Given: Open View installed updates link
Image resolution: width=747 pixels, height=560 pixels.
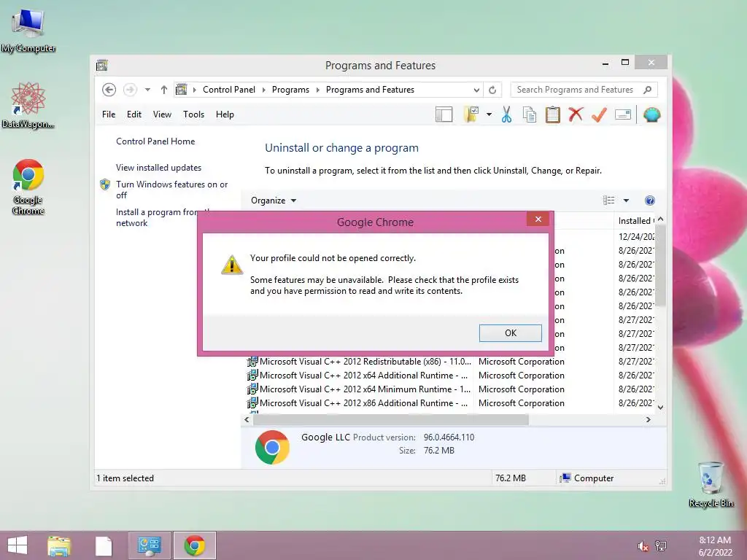Looking at the screenshot, I should click(x=158, y=168).
